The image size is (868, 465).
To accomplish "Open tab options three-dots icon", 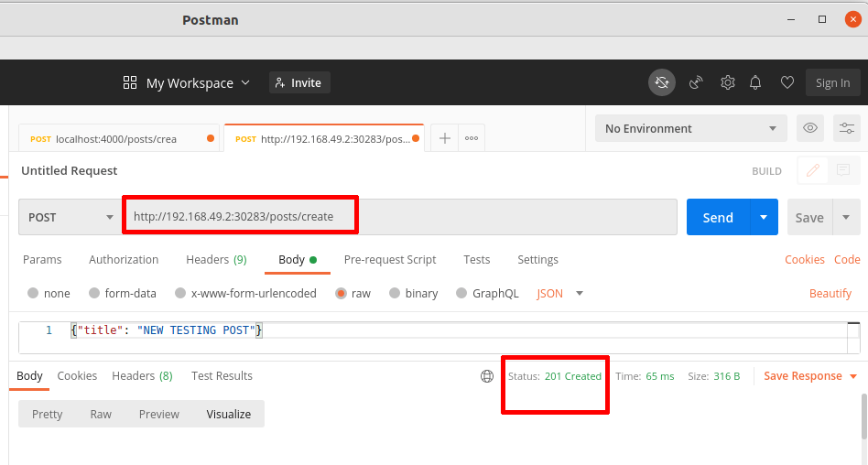I will pos(472,138).
